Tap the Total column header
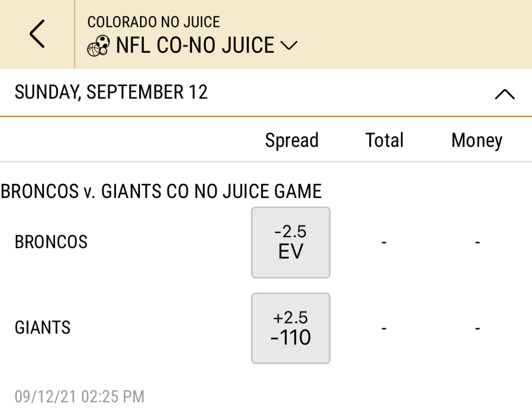Viewport: 532px width, 415px height. [384, 140]
